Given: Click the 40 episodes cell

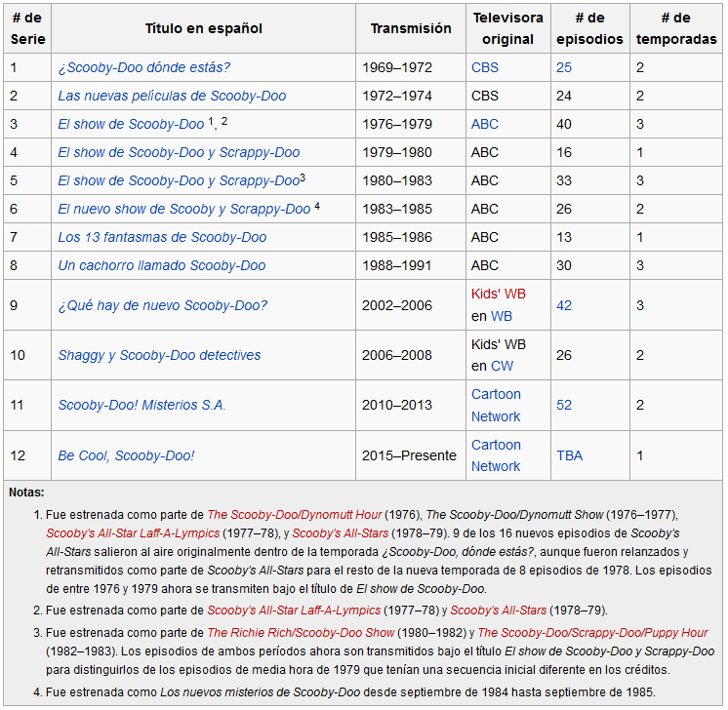Looking at the screenshot, I should 590,125.
